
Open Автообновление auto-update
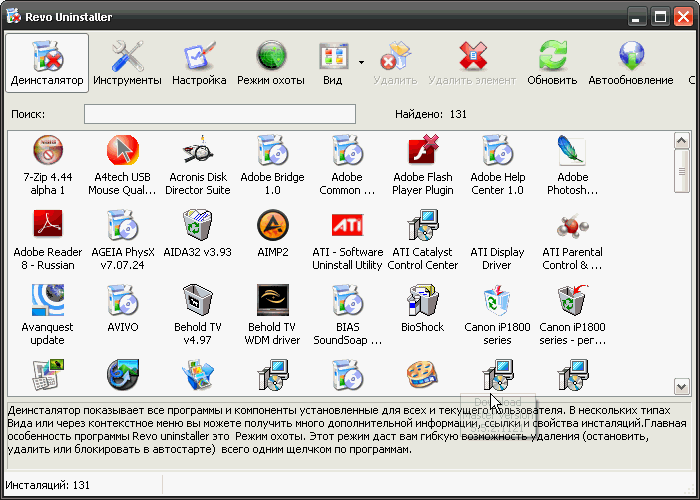(631, 63)
